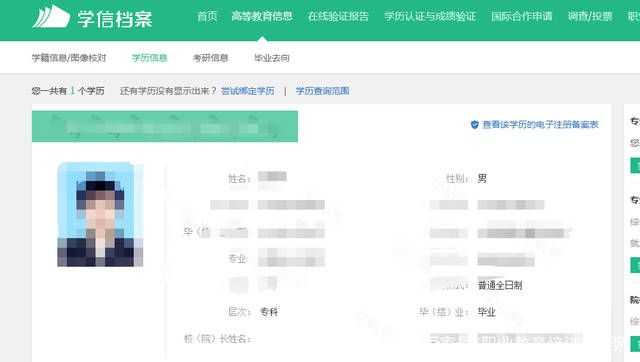Select the 高等教育信息 menu item

[262, 16]
